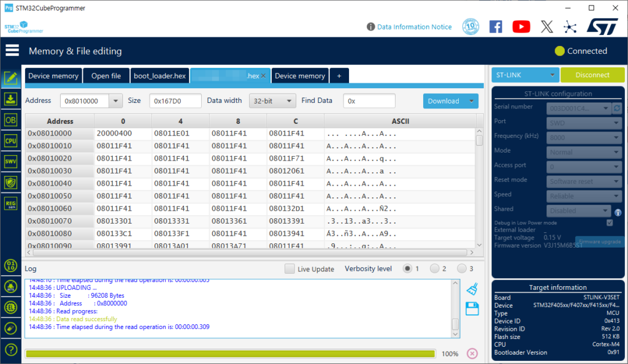Click the Disconnect button
This screenshot has width=628, height=364.
pyautogui.click(x=592, y=75)
